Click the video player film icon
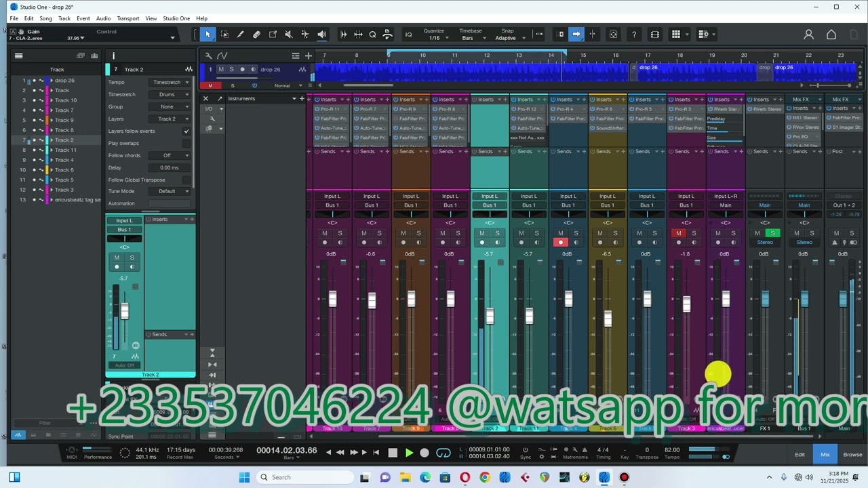This screenshot has width=868, height=488. (x=654, y=35)
